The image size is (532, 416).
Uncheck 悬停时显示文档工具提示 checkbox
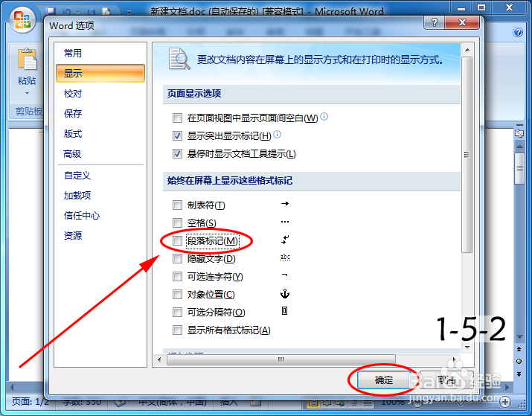(177, 154)
